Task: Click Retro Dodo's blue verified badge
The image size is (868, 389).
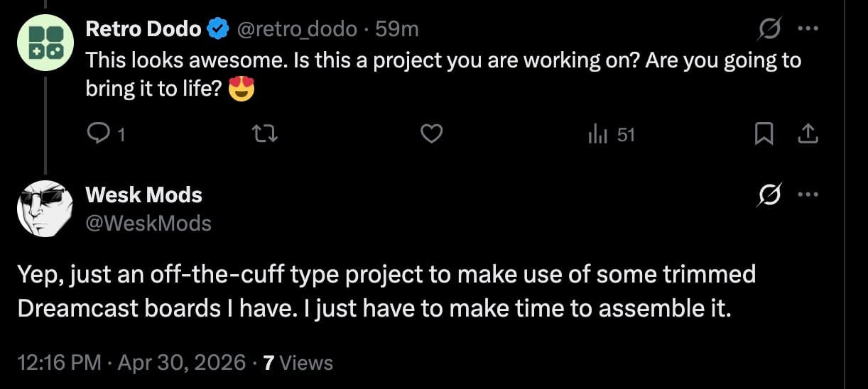Action: click(217, 29)
